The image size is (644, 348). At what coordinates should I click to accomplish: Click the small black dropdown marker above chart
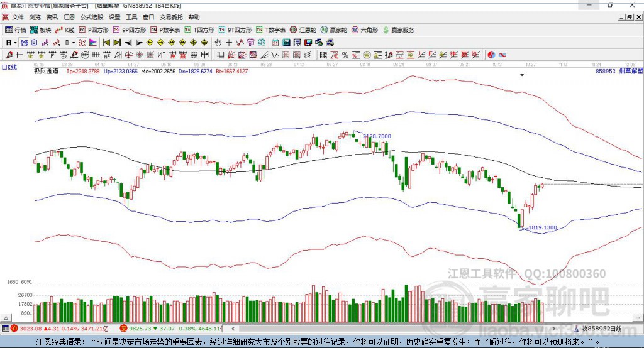click(522, 75)
